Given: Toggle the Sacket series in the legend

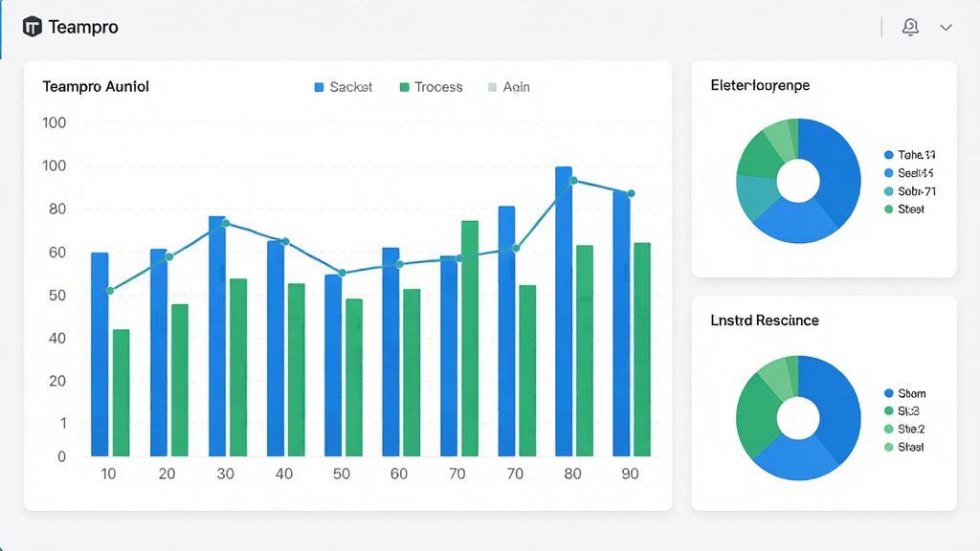Looking at the screenshot, I should point(344,87).
